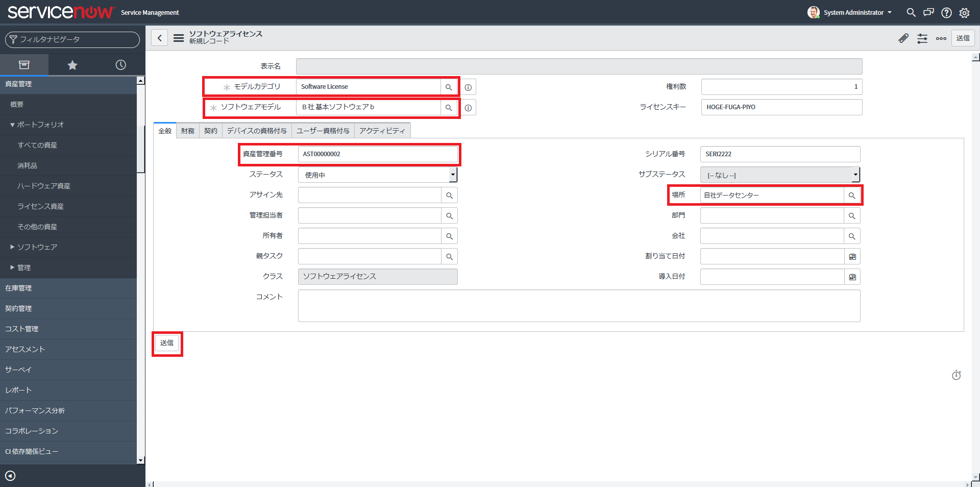Expand the 管理 navigator section
This screenshot has height=487, width=980.
pyautogui.click(x=20, y=267)
